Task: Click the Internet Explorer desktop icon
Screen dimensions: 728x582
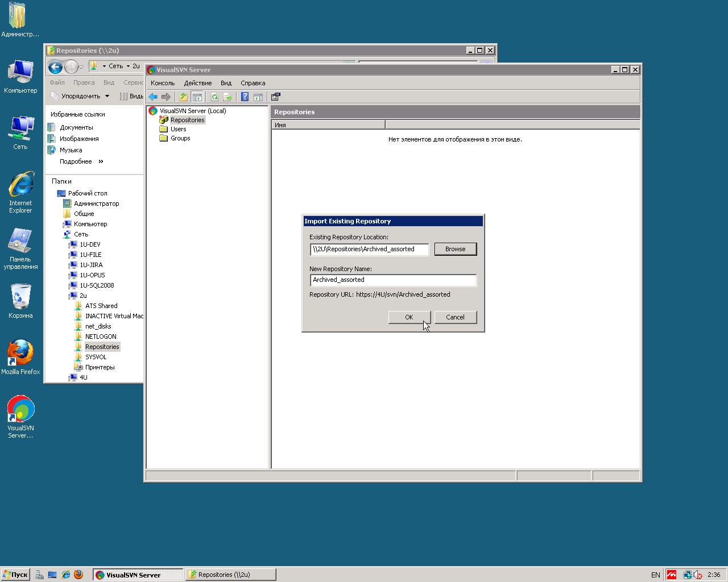Action: click(20, 193)
